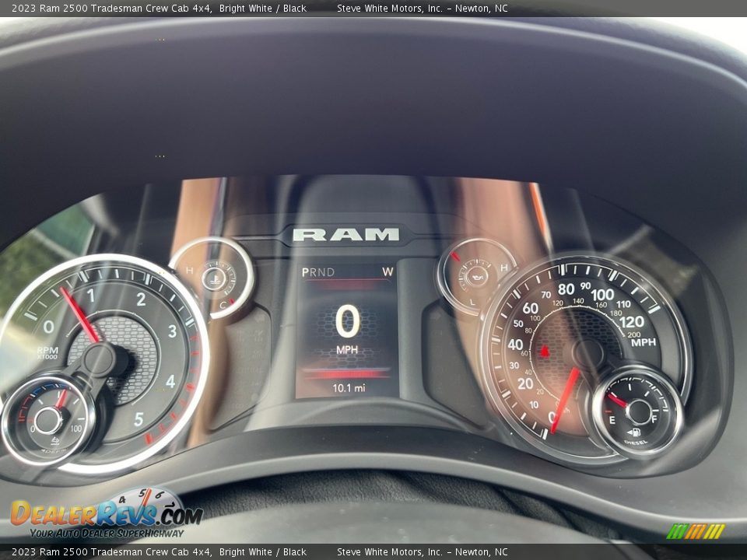Click the red speedometer needle

(x=565, y=400)
